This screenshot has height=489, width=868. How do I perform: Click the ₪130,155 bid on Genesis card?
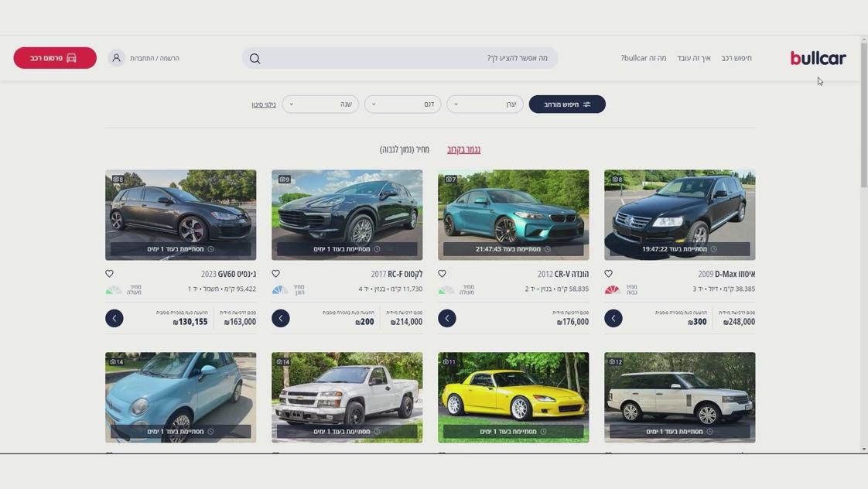190,322
